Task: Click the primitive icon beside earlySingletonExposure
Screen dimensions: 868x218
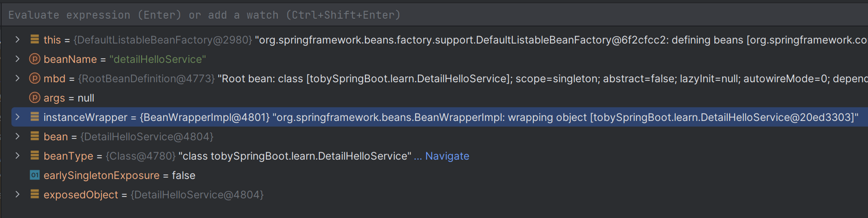Action: (x=35, y=175)
